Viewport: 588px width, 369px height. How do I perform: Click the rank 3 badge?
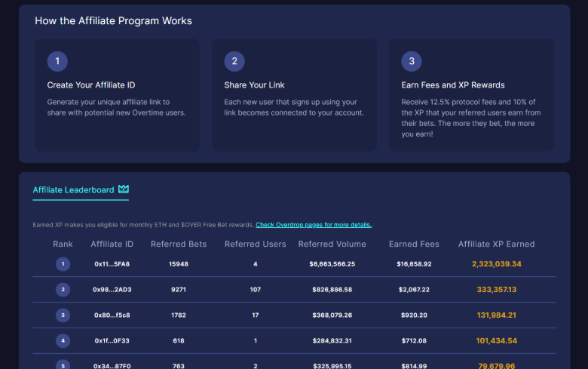(63, 315)
